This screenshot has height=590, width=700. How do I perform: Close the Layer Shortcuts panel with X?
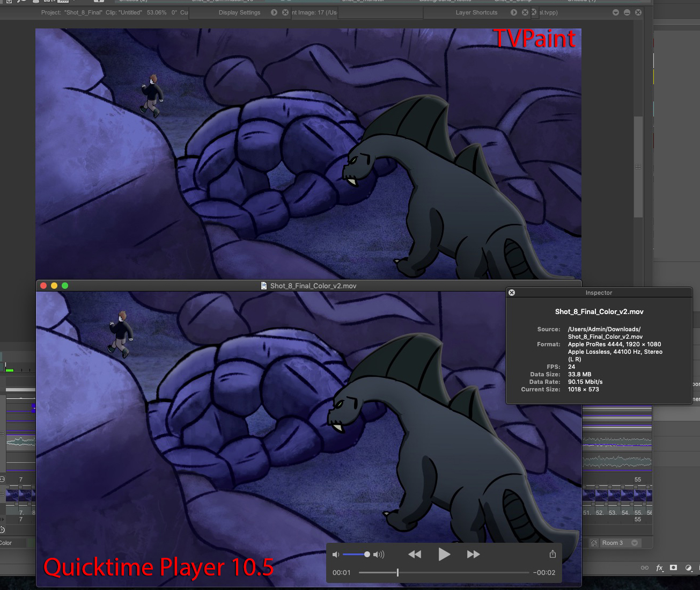[x=525, y=12]
